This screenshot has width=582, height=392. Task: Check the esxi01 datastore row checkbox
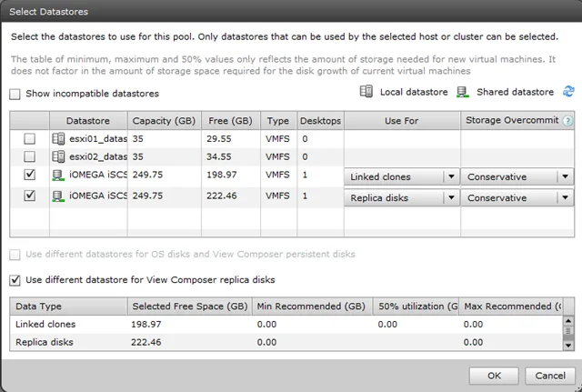click(x=30, y=139)
